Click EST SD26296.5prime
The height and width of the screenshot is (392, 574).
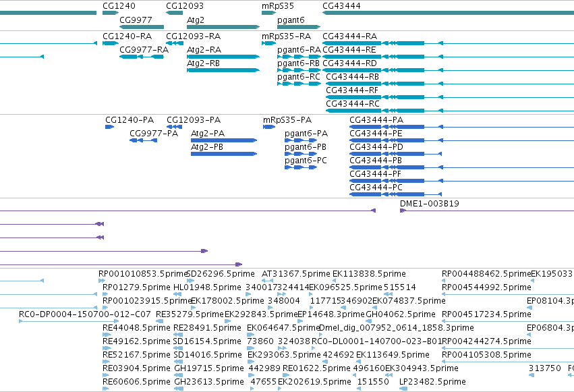click(x=221, y=274)
